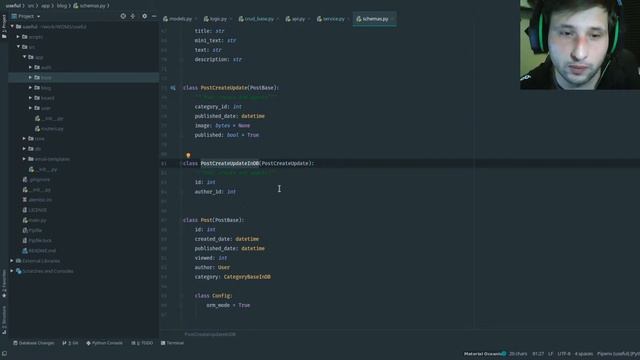Open the Database Changes tool window
The width and height of the screenshot is (640, 360).
33,343
